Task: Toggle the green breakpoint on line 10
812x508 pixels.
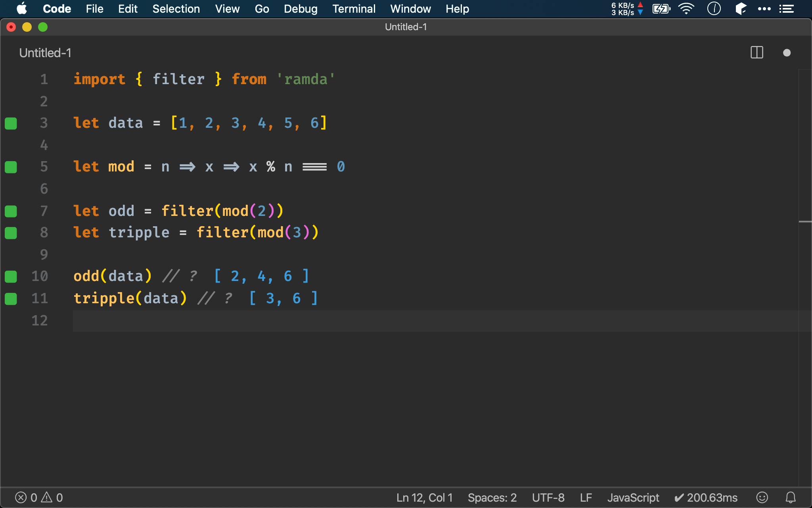Action: click(11, 276)
